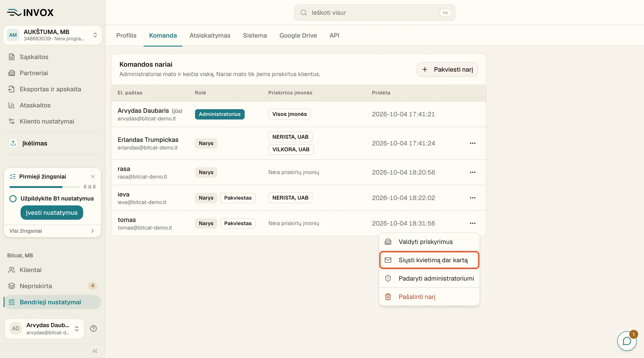Open Bendrieji nustatymai settings
Image resolution: width=644 pixels, height=358 pixels.
coord(53,302)
